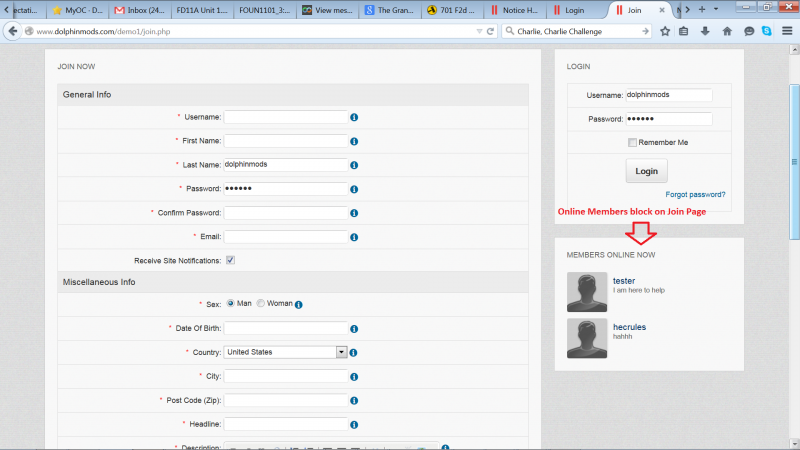Switch to the 701 F2d tab
Image resolution: width=800 pixels, height=450 pixels.
(x=452, y=10)
